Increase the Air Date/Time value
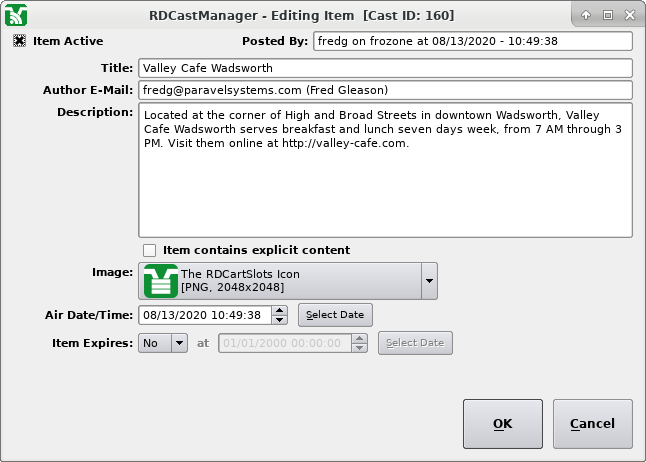This screenshot has width=646, height=462. pyautogui.click(x=280, y=310)
